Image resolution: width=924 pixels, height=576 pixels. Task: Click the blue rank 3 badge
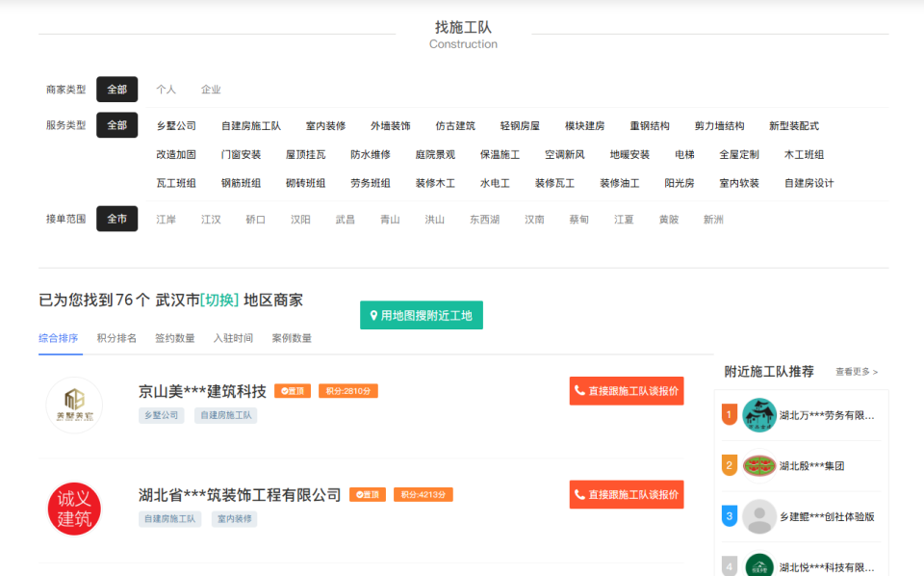730,516
